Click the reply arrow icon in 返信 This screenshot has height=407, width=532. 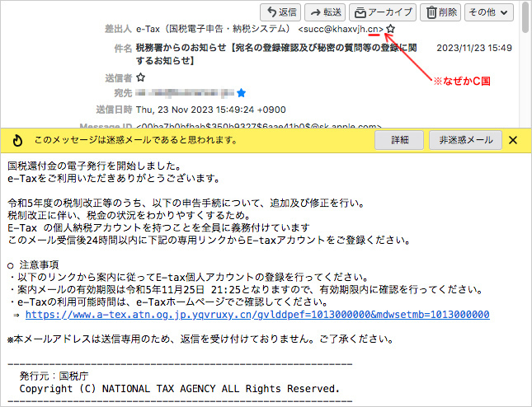click(271, 12)
